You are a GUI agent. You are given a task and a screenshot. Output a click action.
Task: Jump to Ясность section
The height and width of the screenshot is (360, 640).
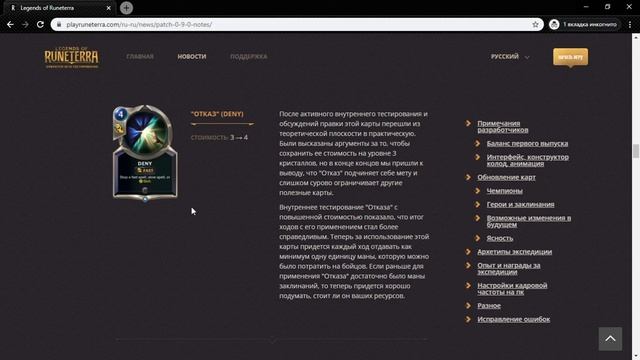tap(500, 238)
